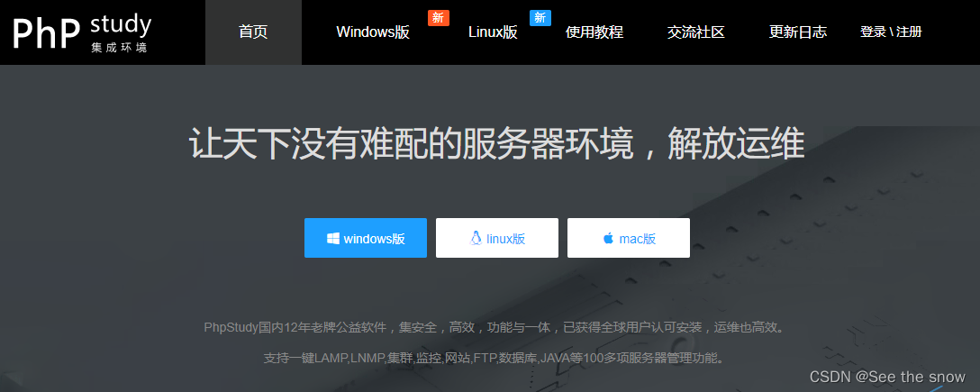Click the white linux版 download button
This screenshot has width=980, height=392.
497,238
